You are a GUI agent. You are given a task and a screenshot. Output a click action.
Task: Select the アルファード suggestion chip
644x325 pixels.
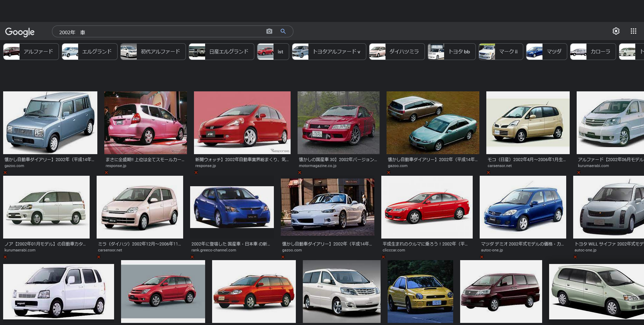[31, 52]
